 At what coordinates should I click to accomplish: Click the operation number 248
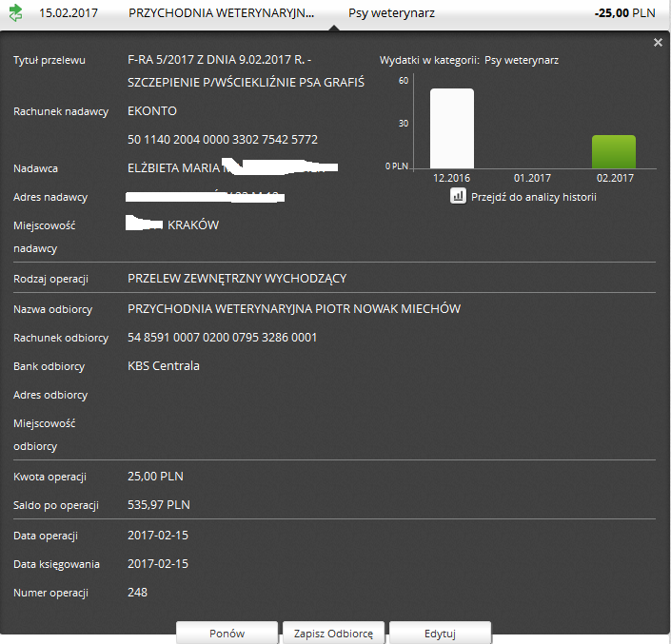pos(137,593)
